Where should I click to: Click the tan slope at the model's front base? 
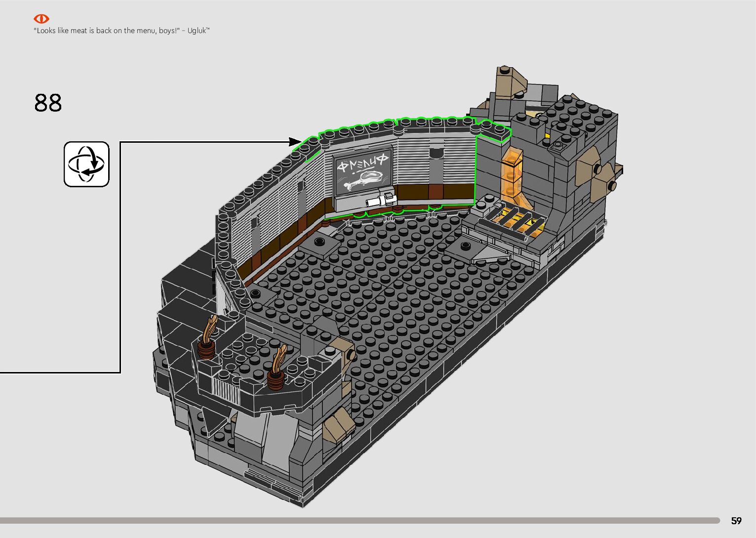coord(339,425)
